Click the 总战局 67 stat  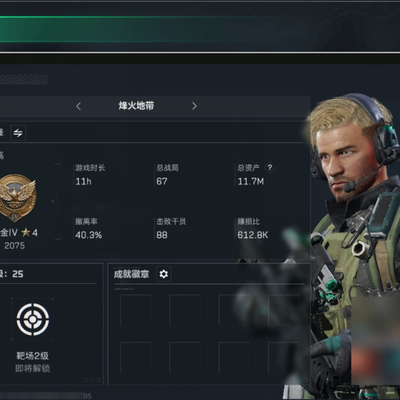coord(167,175)
